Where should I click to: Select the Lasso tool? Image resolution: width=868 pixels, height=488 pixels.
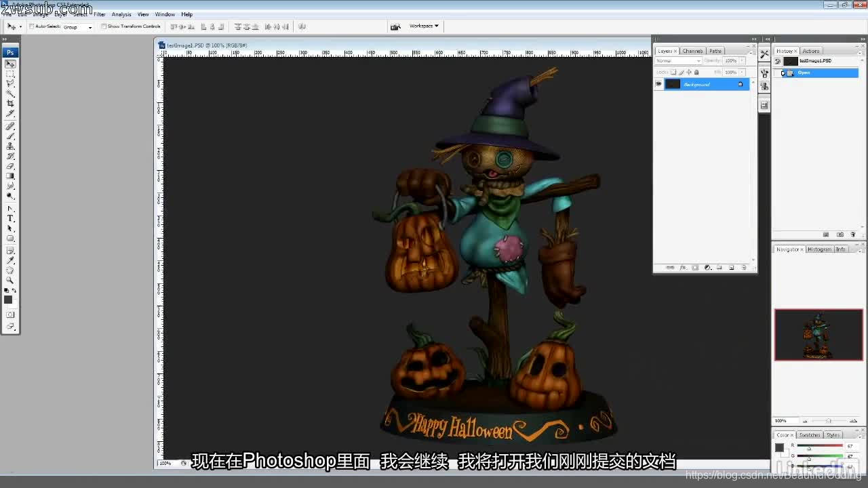click(x=10, y=83)
